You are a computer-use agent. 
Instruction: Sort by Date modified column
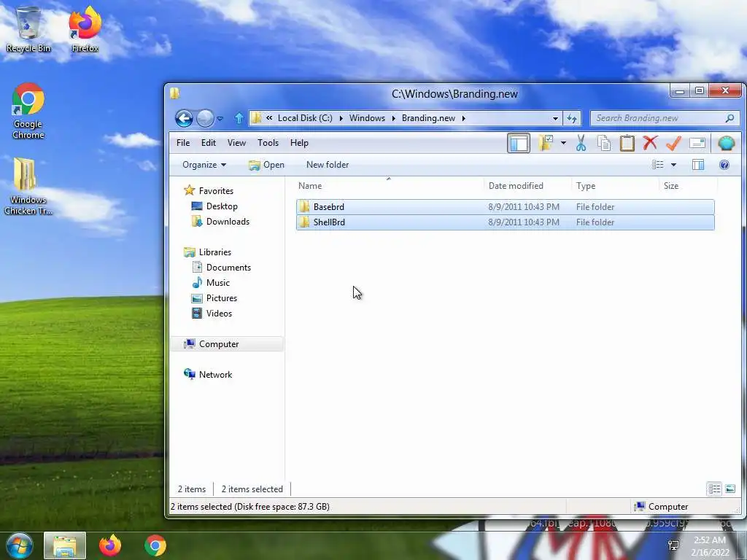tap(527, 186)
